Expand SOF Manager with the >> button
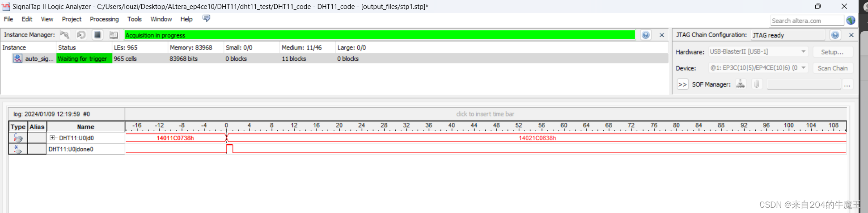The width and height of the screenshot is (868, 213). (682, 84)
